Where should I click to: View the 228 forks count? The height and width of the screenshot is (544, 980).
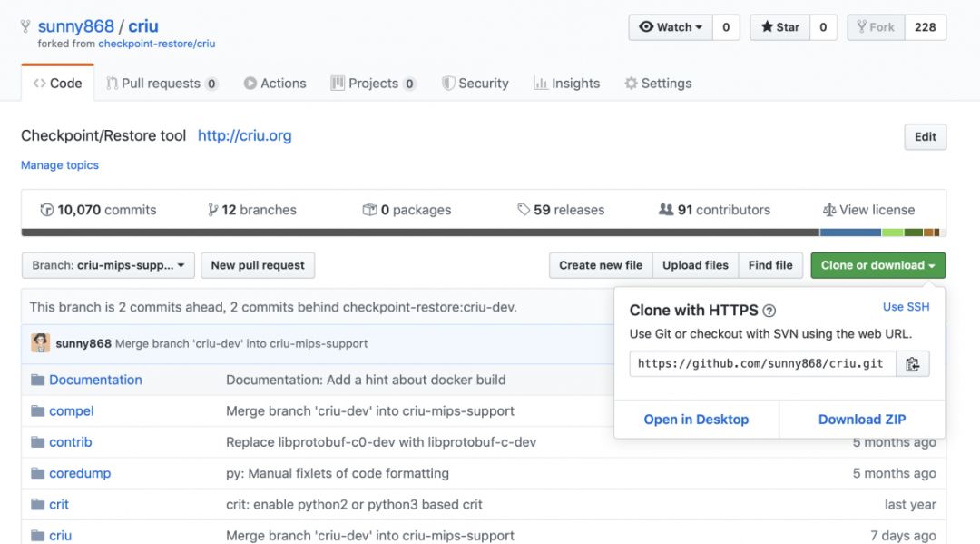(x=925, y=27)
